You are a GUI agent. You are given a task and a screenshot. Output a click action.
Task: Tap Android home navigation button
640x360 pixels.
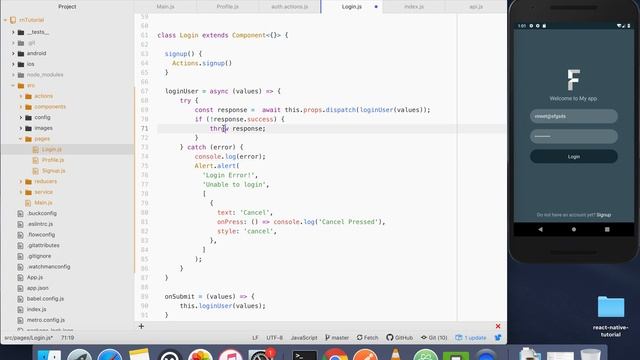[x=574, y=229]
